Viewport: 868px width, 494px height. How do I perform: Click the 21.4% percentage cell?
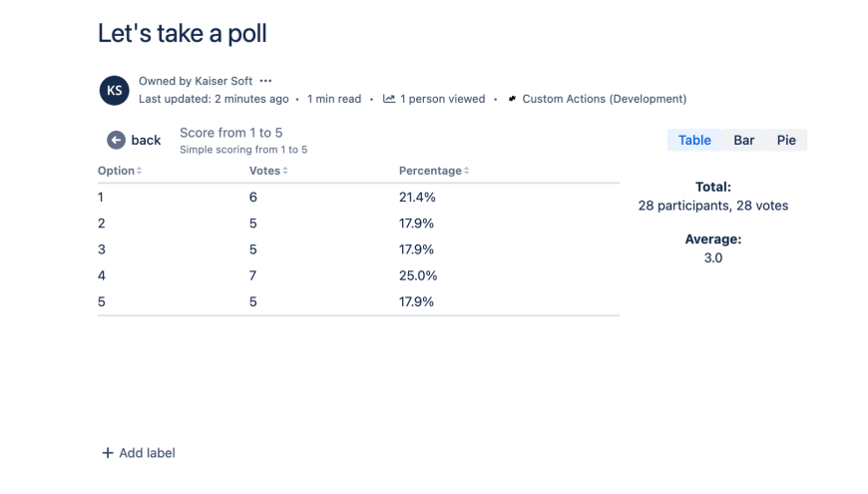(x=417, y=198)
